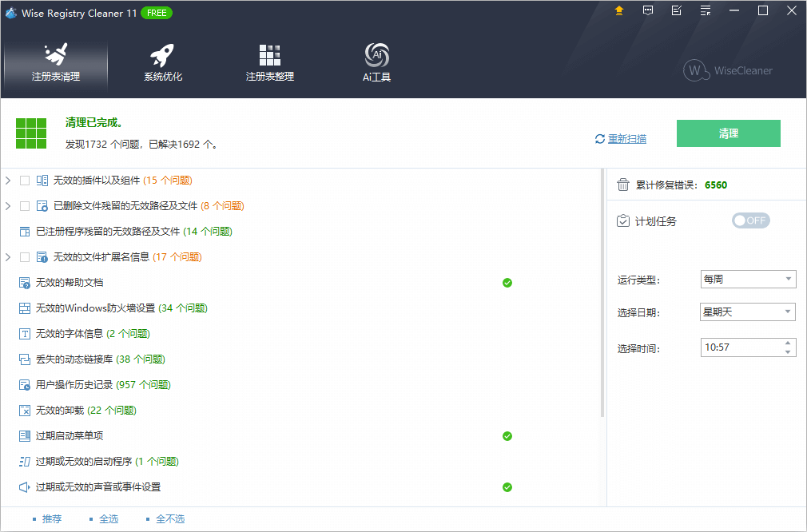This screenshot has width=807, height=532.
Task: Check the 无效的插件以及组件 checkbox
Action: tap(25, 181)
